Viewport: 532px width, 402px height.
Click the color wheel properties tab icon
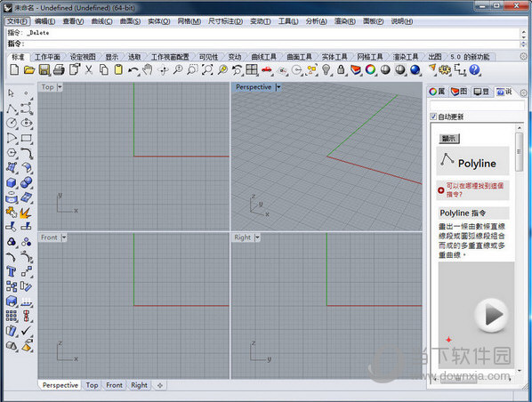coord(432,92)
